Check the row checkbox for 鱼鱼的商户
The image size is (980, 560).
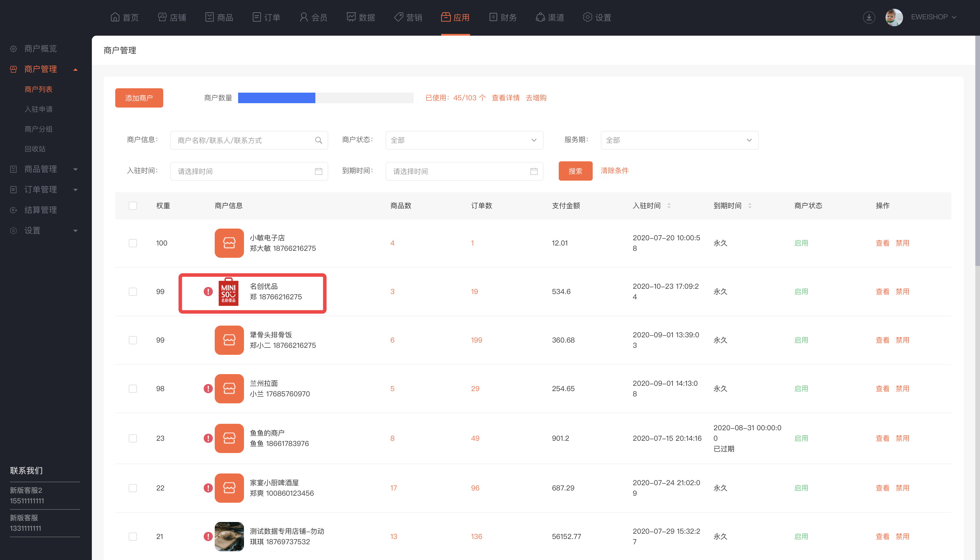(x=133, y=438)
